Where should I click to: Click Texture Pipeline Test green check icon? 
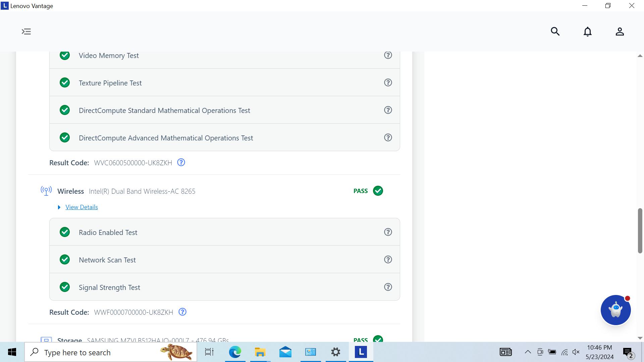pyautogui.click(x=65, y=83)
